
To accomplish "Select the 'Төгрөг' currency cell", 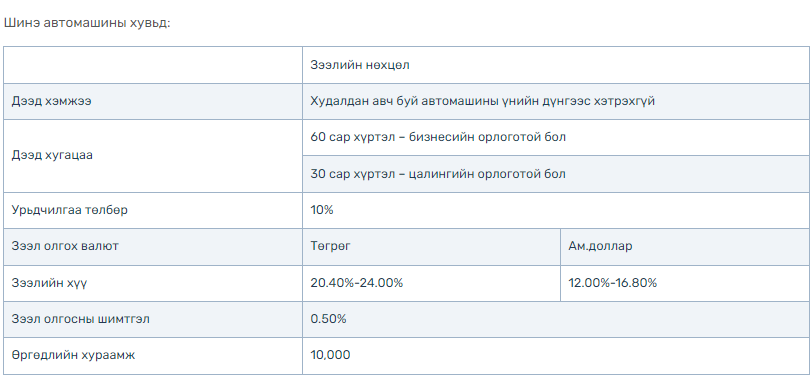I will click(431, 246).
